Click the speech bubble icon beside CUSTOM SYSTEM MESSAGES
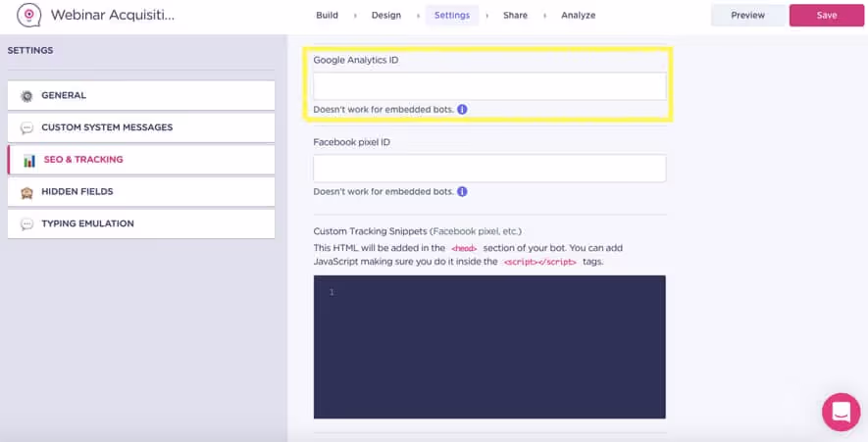The height and width of the screenshot is (442, 868). coord(26,127)
